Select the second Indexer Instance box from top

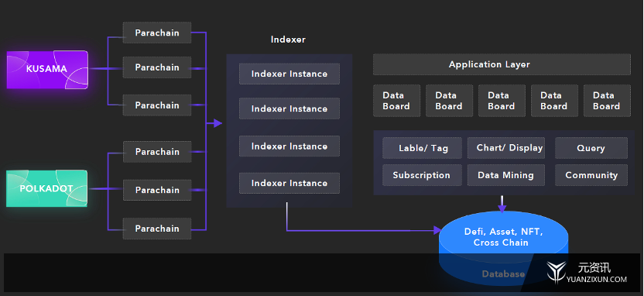click(x=289, y=109)
